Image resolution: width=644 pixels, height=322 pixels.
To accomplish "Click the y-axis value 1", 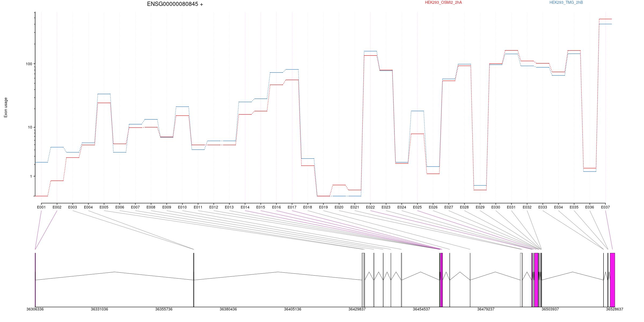I will pyautogui.click(x=31, y=176).
